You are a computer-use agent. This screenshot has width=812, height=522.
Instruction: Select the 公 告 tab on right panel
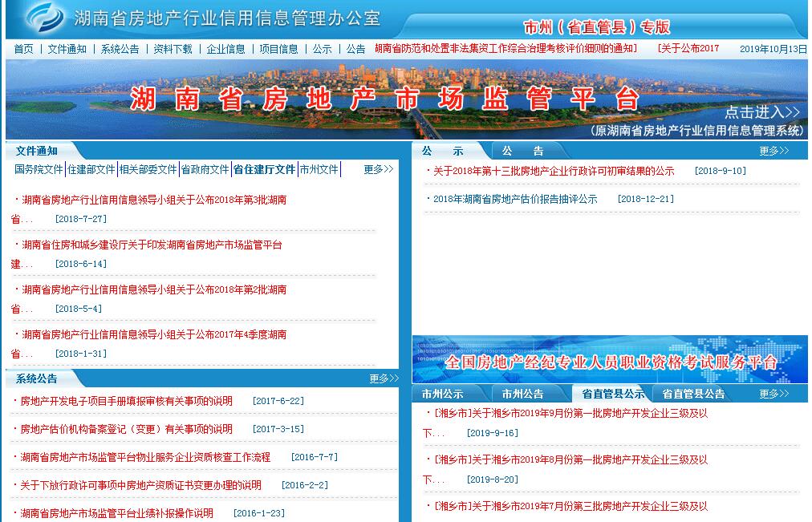coord(523,151)
